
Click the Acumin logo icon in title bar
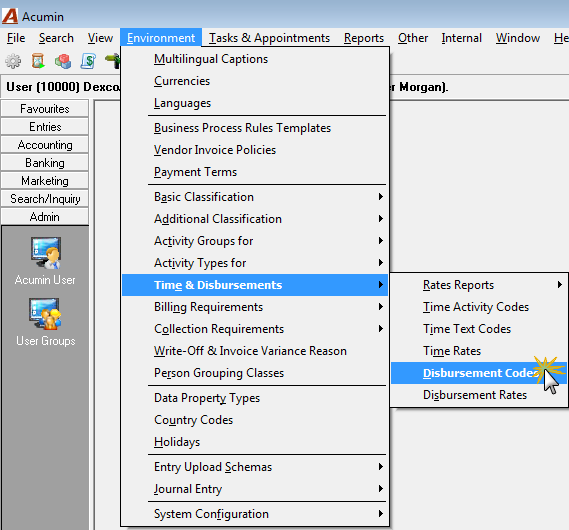tap(10, 16)
